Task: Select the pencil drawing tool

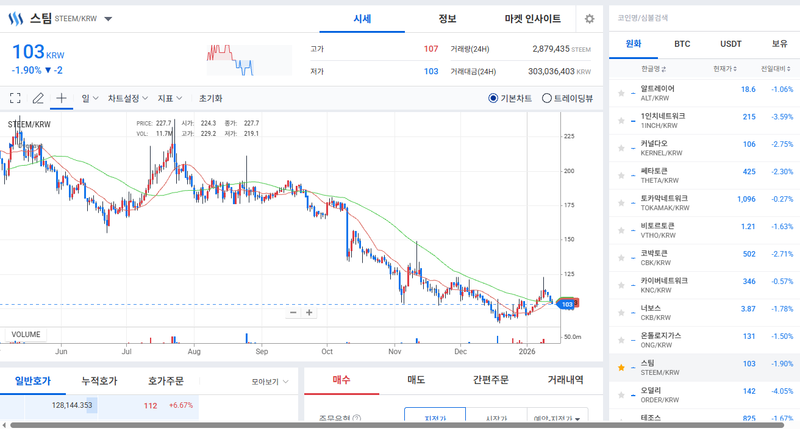Action: tap(38, 98)
